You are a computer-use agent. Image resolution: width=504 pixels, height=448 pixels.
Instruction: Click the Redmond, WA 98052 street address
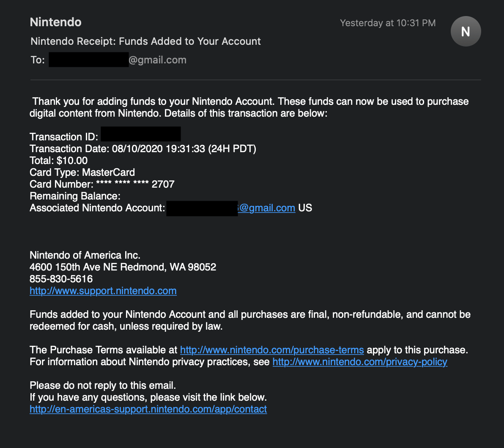pos(123,267)
